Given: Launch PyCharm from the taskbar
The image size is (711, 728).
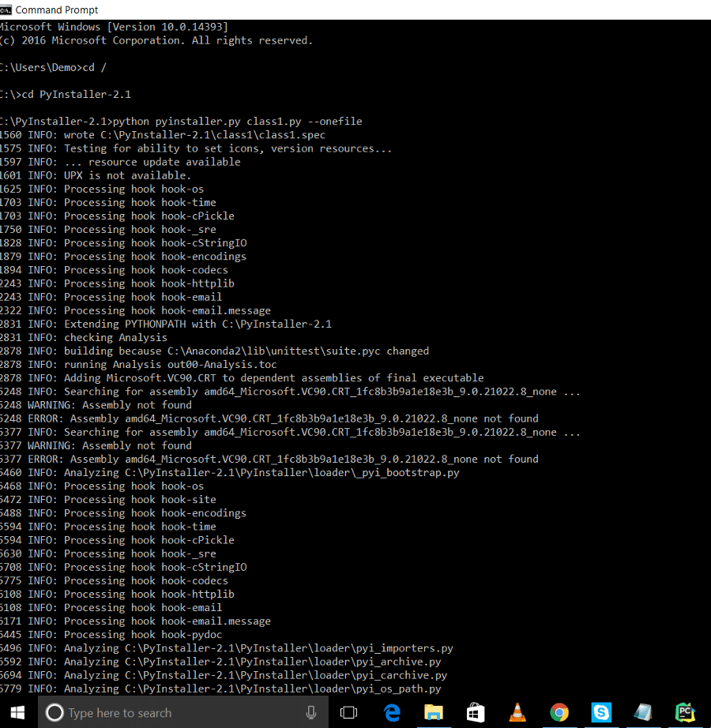Looking at the screenshot, I should click(684, 712).
